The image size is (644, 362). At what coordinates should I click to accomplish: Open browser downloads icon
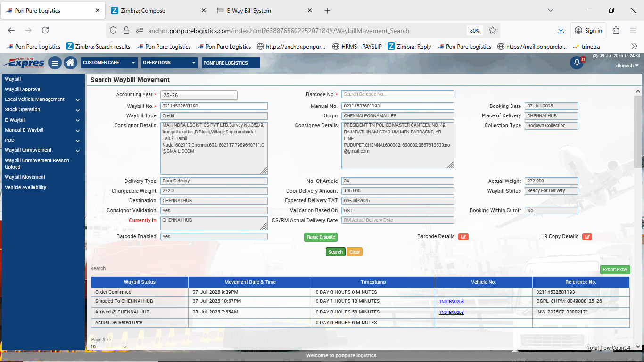tap(561, 30)
